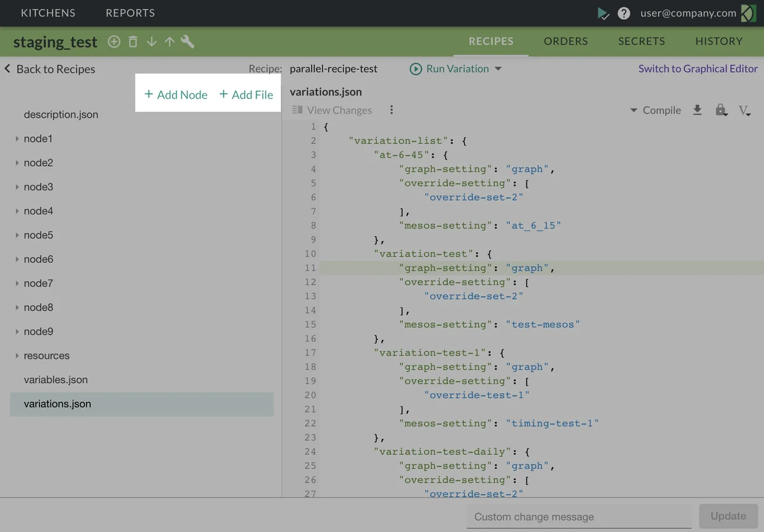764x532 pixels.
Task: Click the download icon next to Compile
Action: (x=697, y=110)
